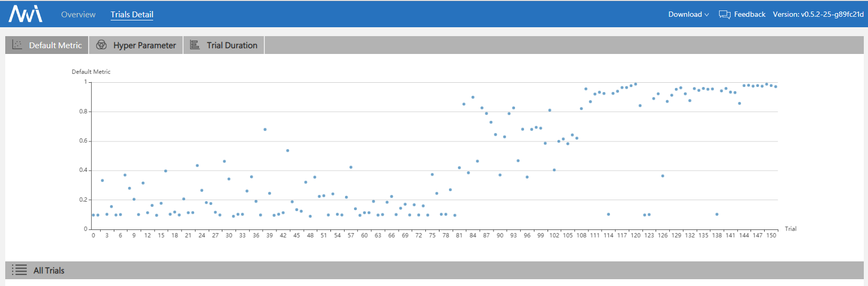This screenshot has height=286, width=868.
Task: Click the Trial Duration bar chart icon
Action: tap(195, 45)
